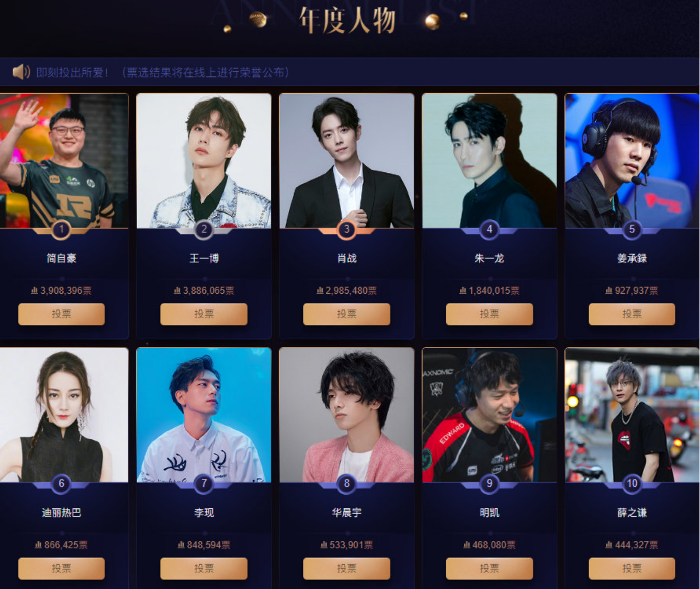Vote for 薛之谦
The height and width of the screenshot is (589, 700).
[632, 569]
